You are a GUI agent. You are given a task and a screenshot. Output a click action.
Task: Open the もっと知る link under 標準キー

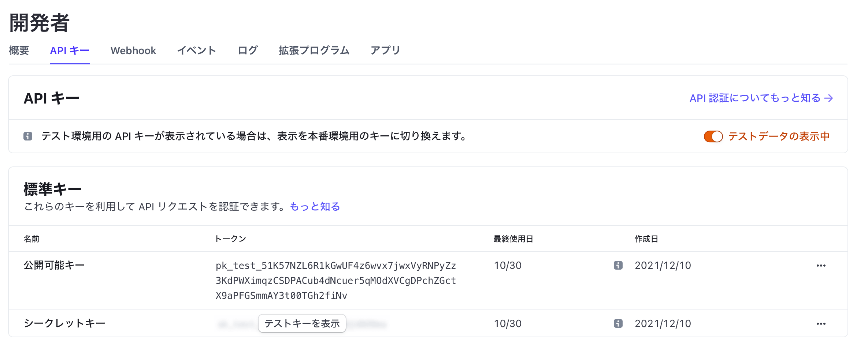pyautogui.click(x=315, y=206)
